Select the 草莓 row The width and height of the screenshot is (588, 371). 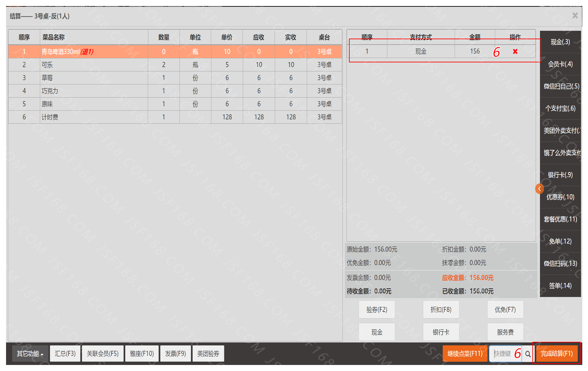(175, 78)
